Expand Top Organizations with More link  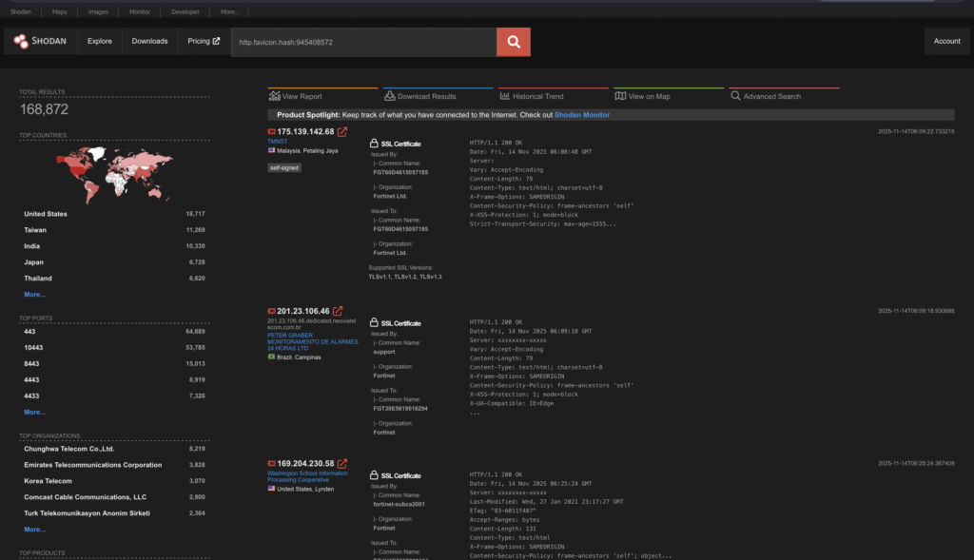pos(34,529)
